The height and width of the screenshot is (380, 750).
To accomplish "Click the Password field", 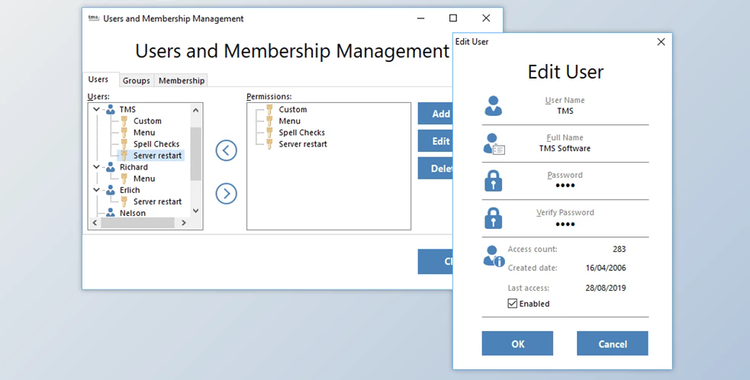I will (x=565, y=186).
